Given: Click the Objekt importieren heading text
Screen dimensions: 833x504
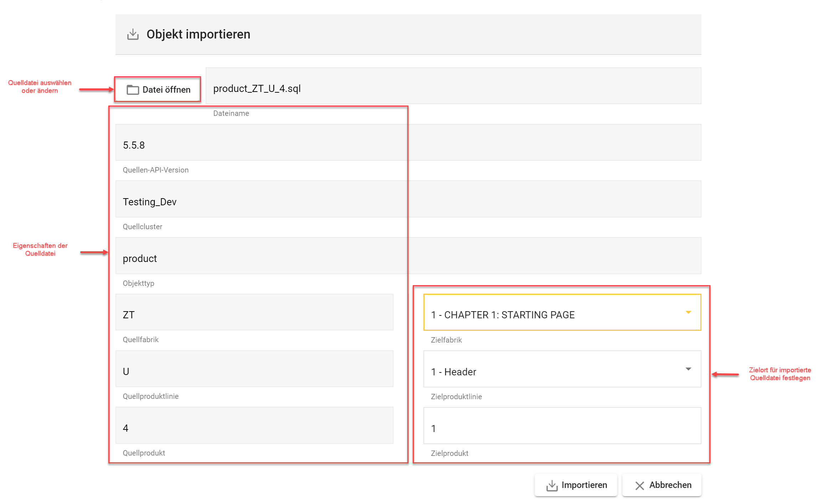Looking at the screenshot, I should click(198, 34).
